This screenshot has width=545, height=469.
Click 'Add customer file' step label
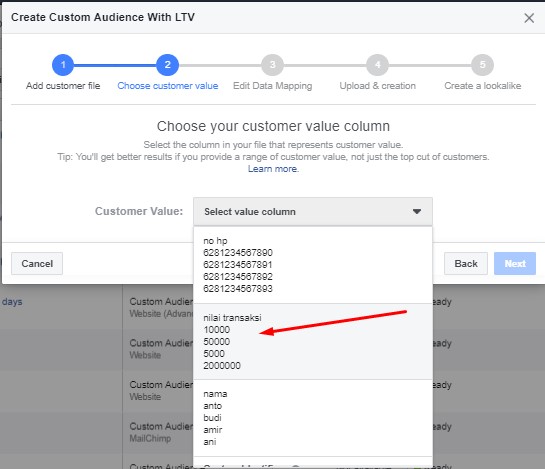pos(63,86)
